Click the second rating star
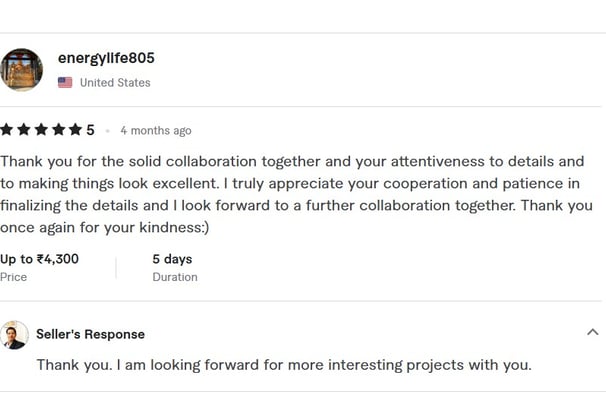This screenshot has width=606, height=404. pos(24,130)
